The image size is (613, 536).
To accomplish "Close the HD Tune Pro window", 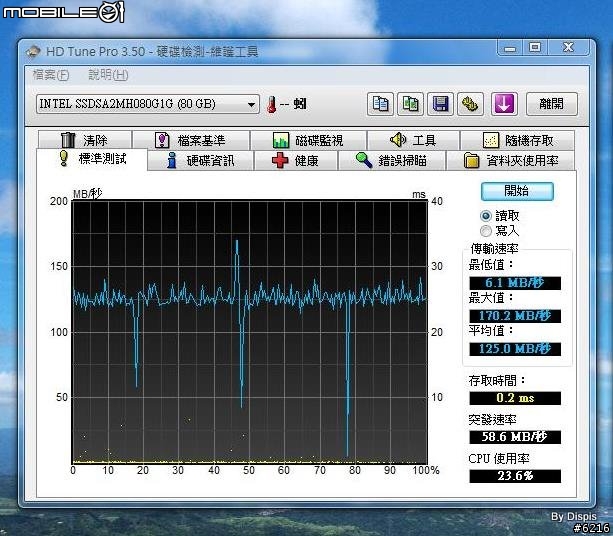I will click(568, 48).
